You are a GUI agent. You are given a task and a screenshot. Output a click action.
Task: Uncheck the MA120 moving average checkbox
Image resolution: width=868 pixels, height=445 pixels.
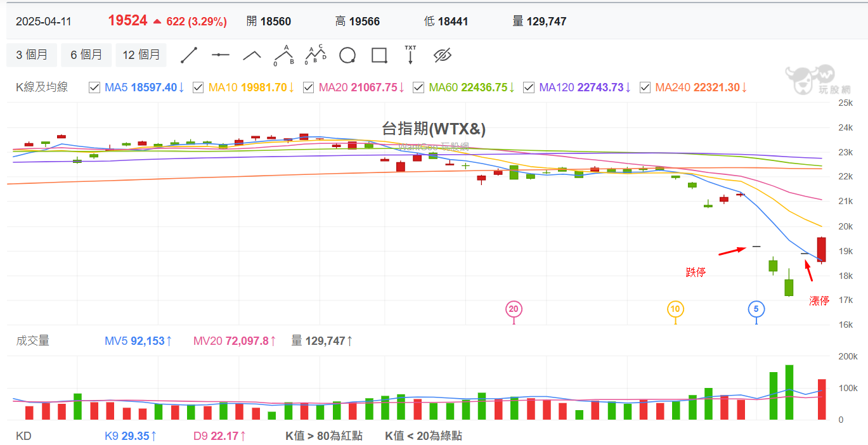pos(529,87)
